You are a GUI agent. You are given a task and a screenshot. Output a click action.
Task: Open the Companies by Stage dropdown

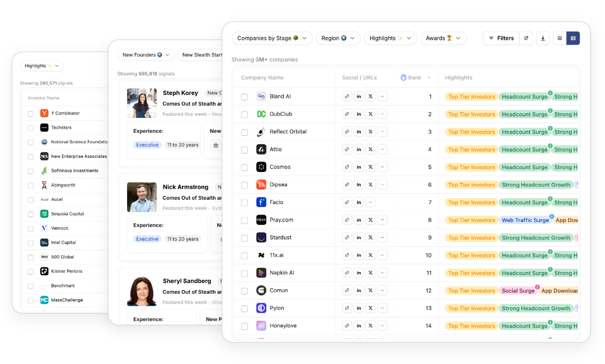pyautogui.click(x=272, y=38)
